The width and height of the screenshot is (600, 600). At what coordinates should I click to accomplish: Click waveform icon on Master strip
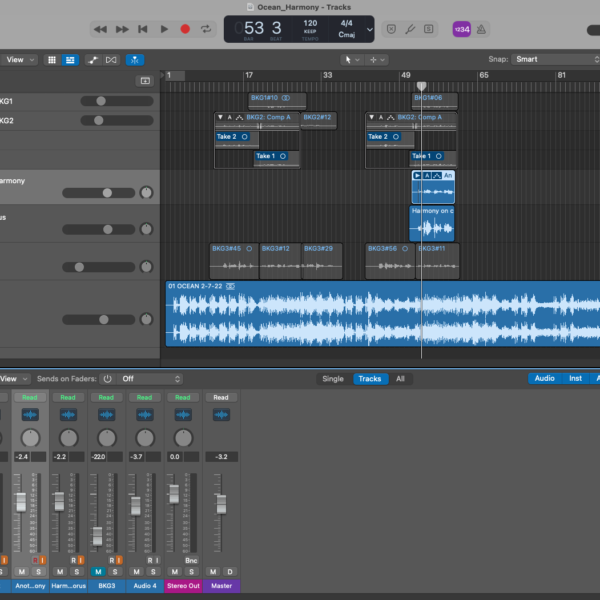221,415
